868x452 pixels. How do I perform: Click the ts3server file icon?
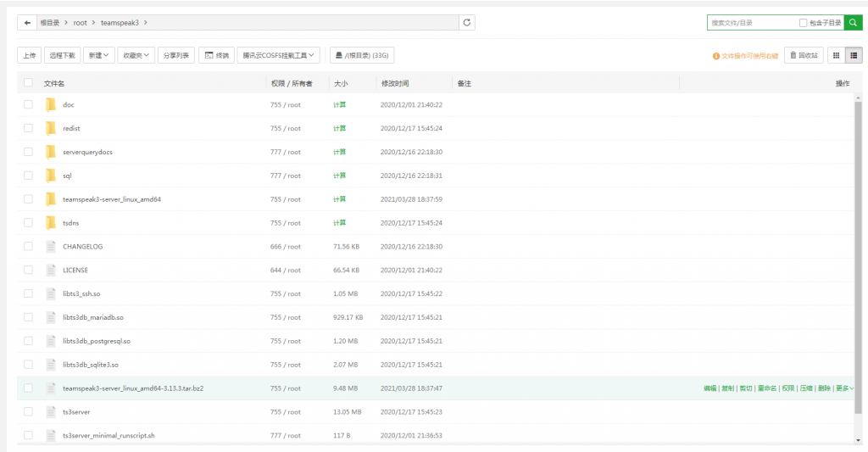(50, 412)
